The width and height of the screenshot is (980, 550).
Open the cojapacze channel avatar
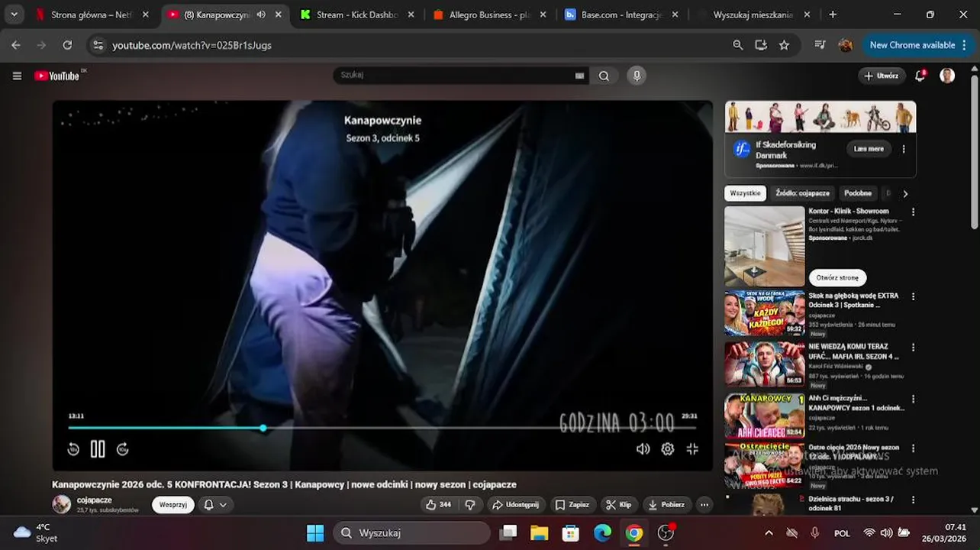click(62, 504)
